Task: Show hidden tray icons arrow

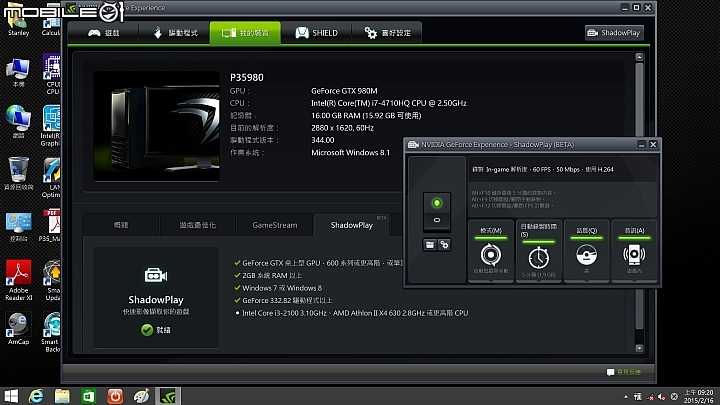Action: [x=625, y=397]
